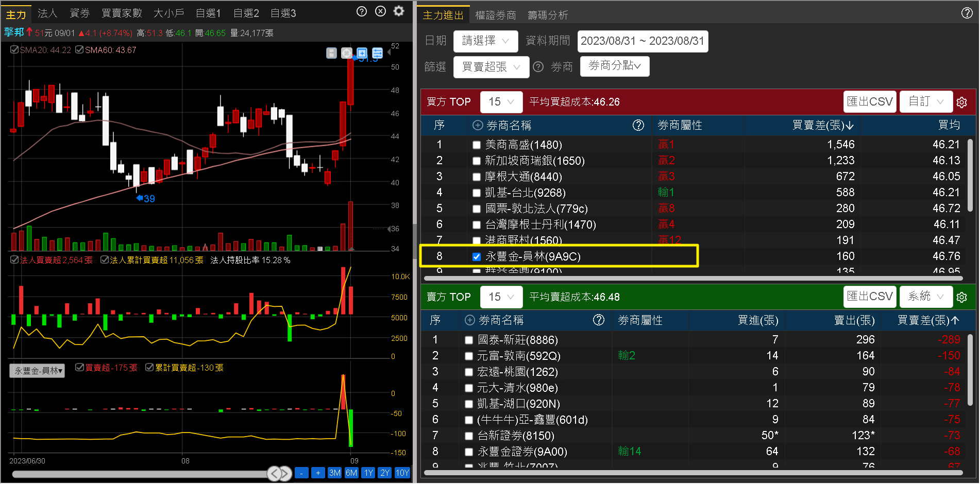The height and width of the screenshot is (484, 980).
Task: Check the 美商高盛(1480) broker checkbox
Action: click(477, 145)
